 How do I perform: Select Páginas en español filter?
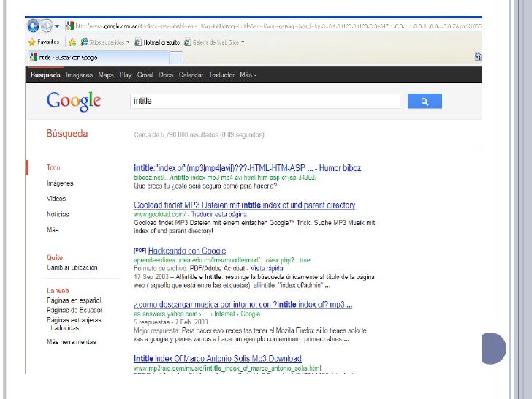[x=74, y=300]
